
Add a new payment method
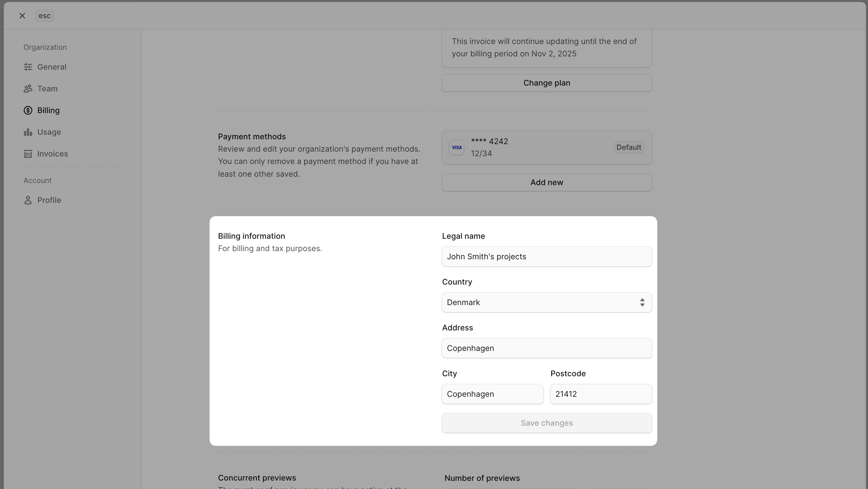click(546, 182)
